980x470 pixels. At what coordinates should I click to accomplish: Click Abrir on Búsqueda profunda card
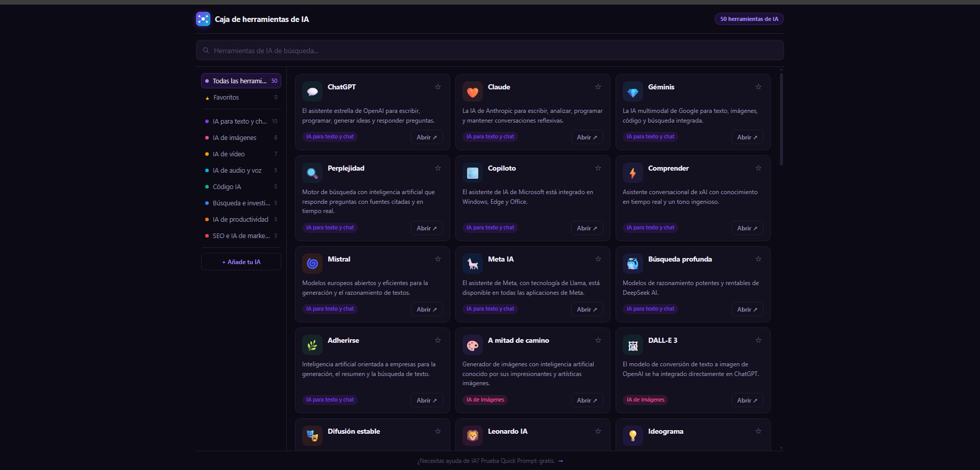747,309
